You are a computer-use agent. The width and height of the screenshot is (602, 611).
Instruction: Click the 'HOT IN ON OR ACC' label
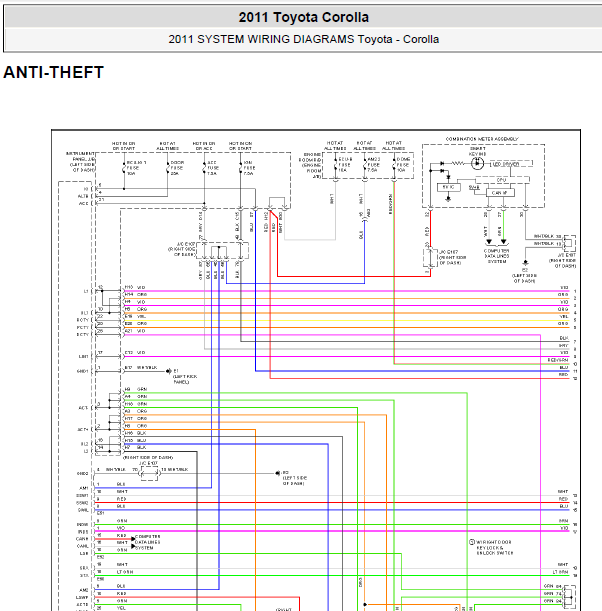point(204,146)
